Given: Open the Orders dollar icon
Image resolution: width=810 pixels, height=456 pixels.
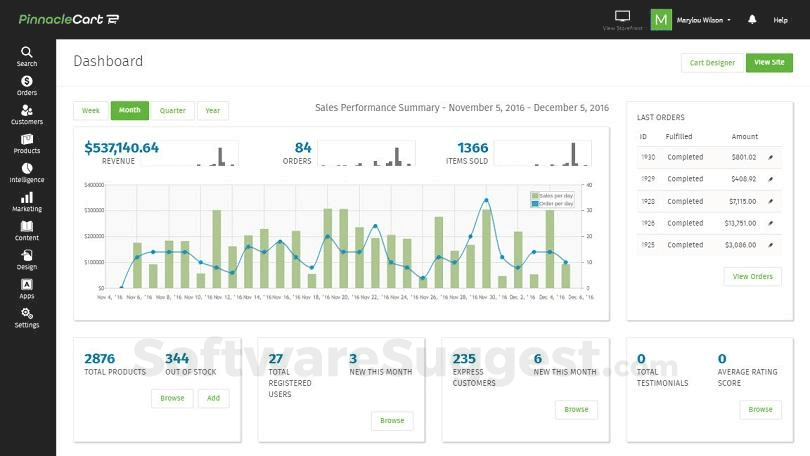Looking at the screenshot, I should tap(27, 81).
